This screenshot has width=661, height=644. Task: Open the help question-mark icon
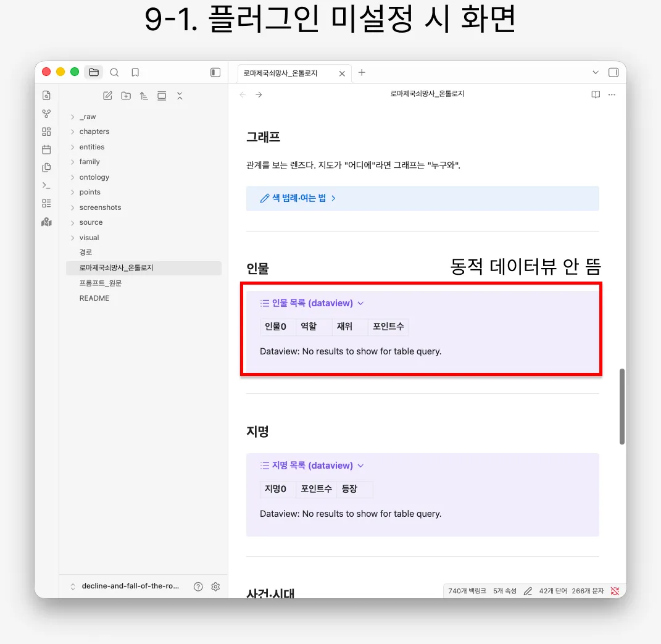(198, 587)
